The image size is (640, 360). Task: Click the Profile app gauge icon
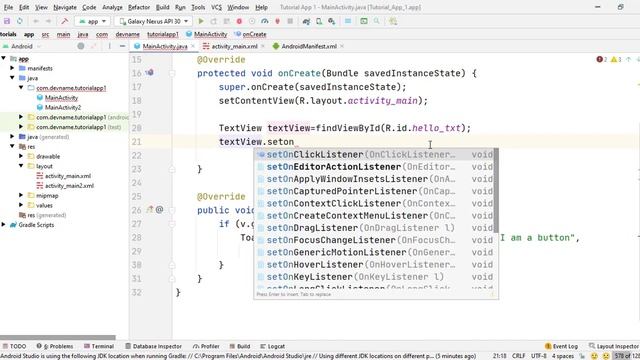[x=264, y=21]
